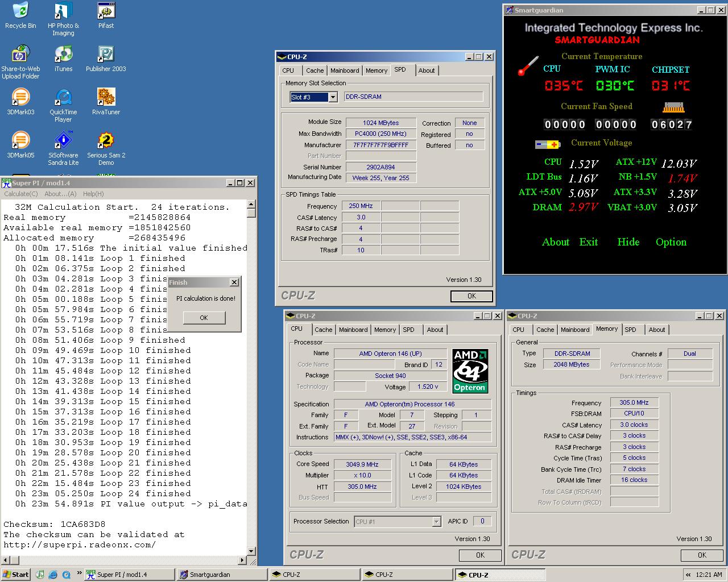Confirm PI calculation is done with OK

(x=204, y=318)
